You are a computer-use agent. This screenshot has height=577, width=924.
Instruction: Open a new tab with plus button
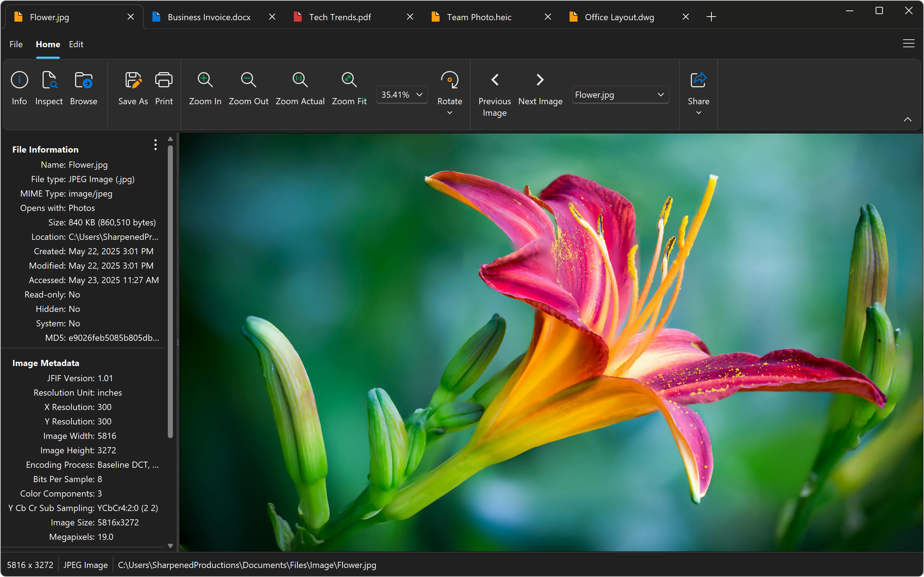click(x=711, y=17)
